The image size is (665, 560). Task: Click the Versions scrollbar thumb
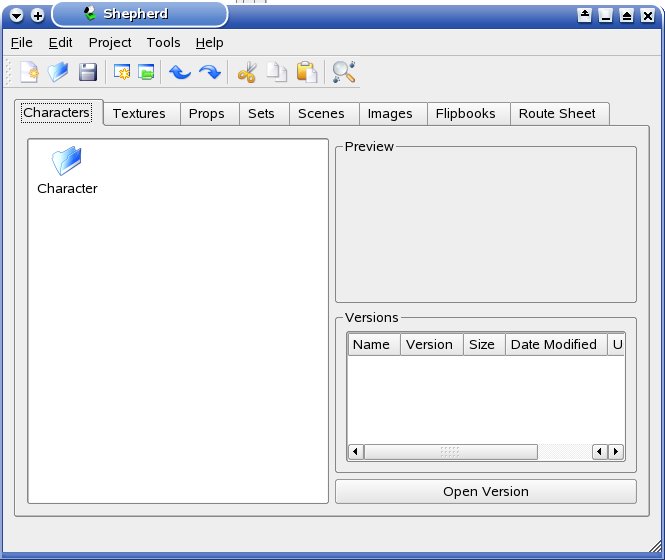(450, 452)
